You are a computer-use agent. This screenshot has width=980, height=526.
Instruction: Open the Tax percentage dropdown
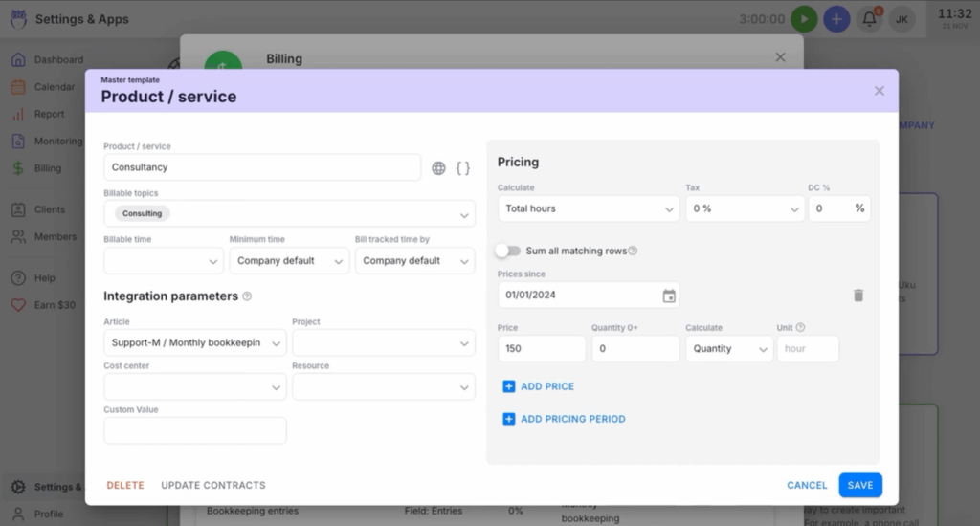coord(744,208)
